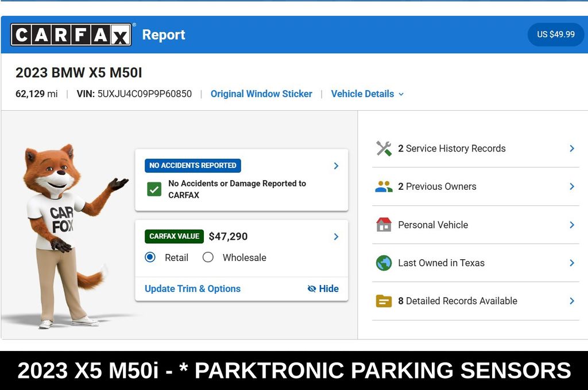Click the US $49.99 price button
588x390 pixels.
(556, 34)
